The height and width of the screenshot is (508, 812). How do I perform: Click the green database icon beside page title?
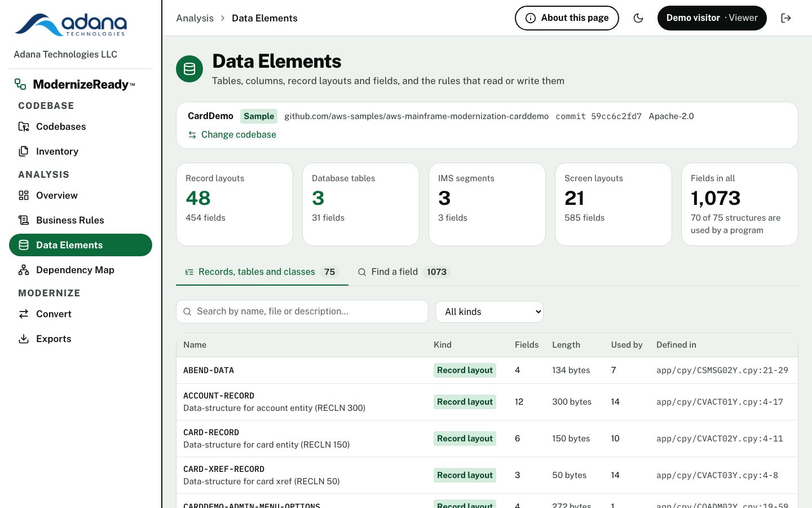pos(189,69)
